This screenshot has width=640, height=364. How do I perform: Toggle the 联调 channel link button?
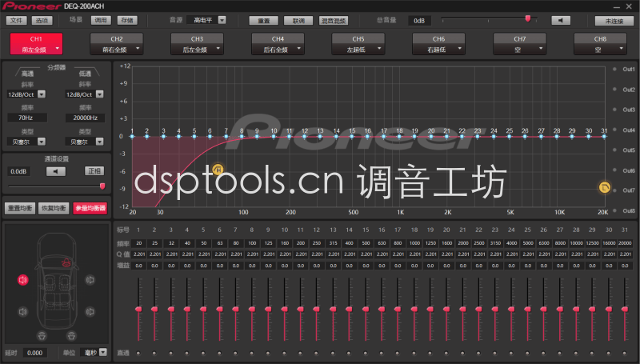(298, 21)
